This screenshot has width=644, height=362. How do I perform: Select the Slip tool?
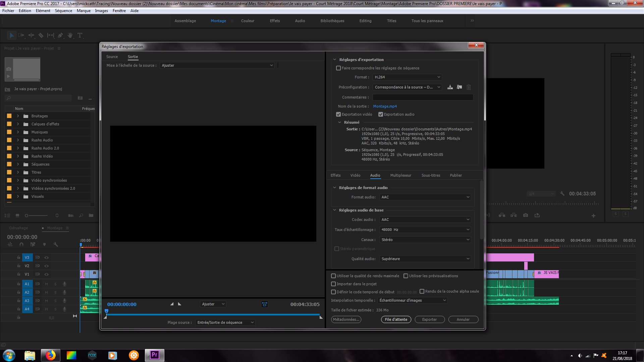[51, 35]
